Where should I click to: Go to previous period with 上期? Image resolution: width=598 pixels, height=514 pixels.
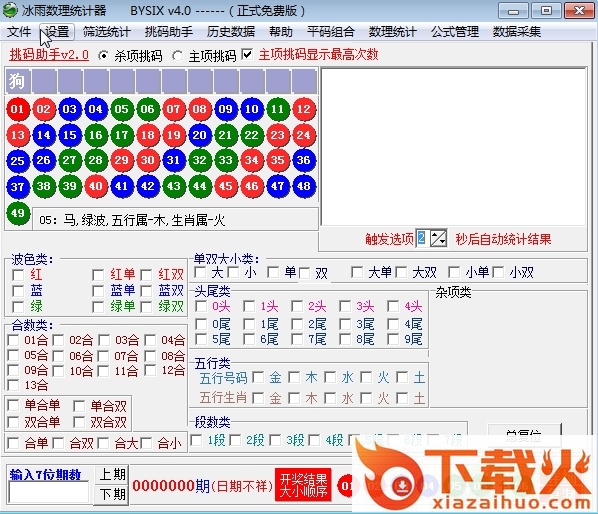click(x=112, y=475)
